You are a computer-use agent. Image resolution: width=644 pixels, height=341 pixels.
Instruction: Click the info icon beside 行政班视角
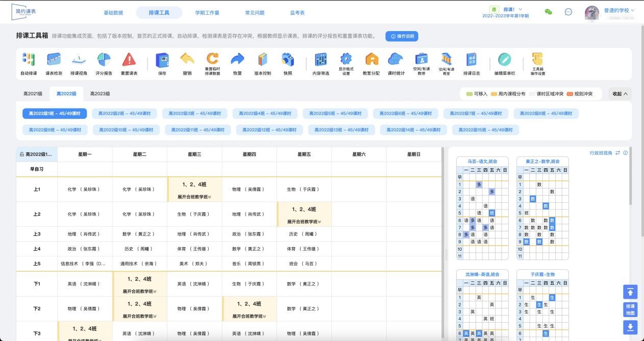[x=625, y=153]
